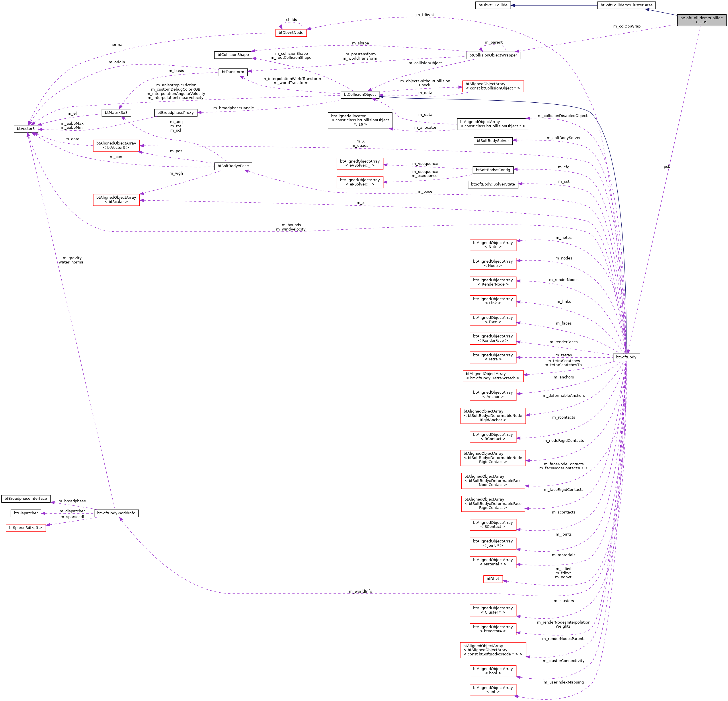This screenshot has width=728, height=701.
Task: Open the btBroadphaseProxy class node
Action: click(176, 113)
